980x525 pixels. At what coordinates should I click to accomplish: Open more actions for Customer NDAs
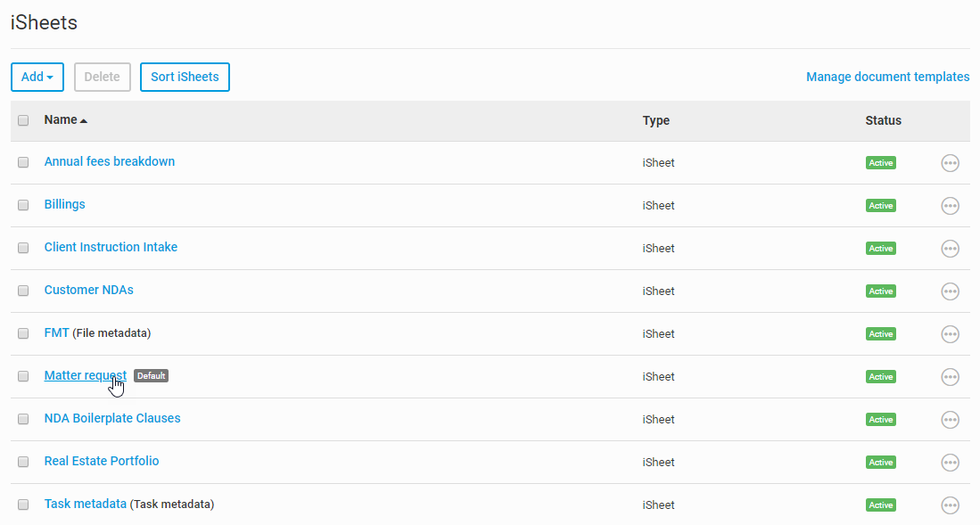pyautogui.click(x=950, y=291)
